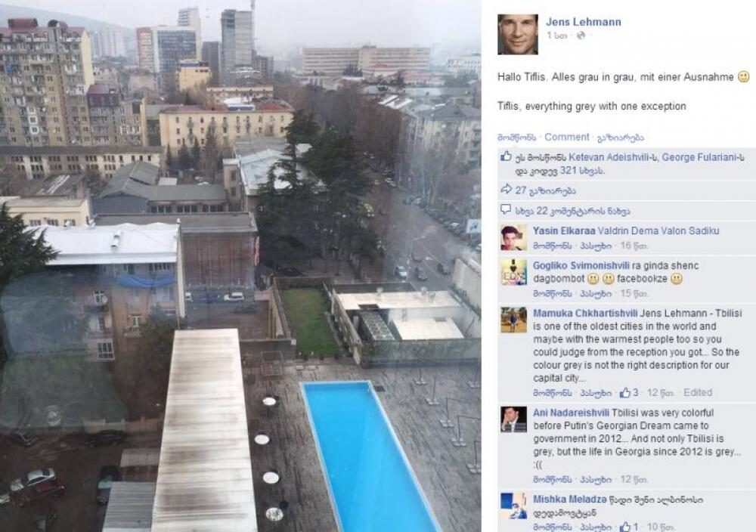Click the Comment link under the post

566,138
